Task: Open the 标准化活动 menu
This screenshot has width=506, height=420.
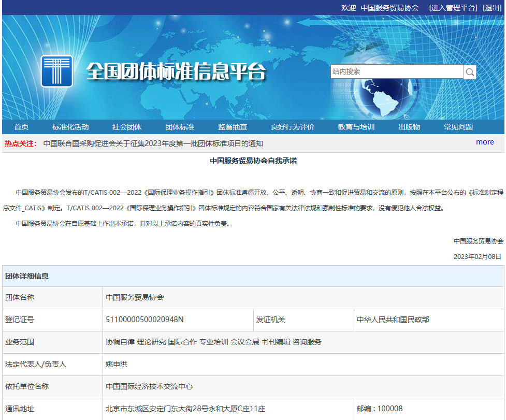Action: point(70,127)
